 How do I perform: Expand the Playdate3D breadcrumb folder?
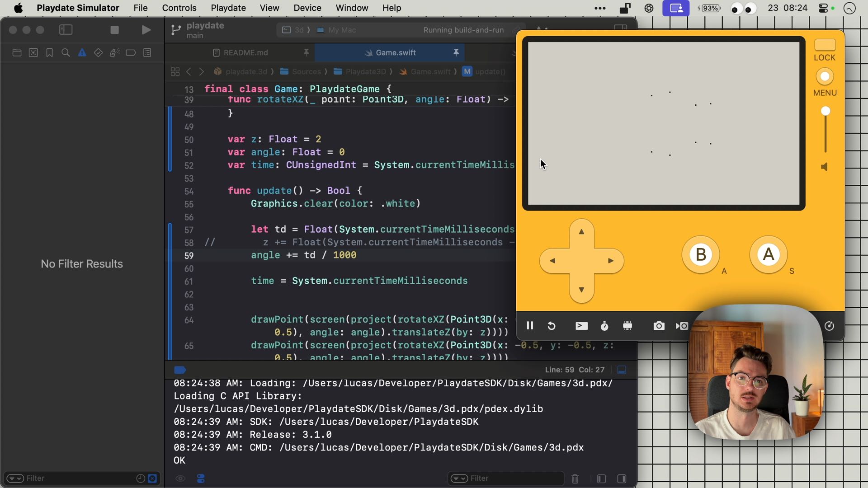point(360,72)
